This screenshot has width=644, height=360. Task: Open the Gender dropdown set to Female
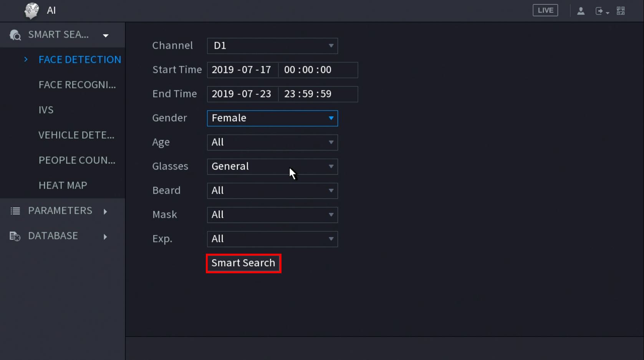point(272,118)
